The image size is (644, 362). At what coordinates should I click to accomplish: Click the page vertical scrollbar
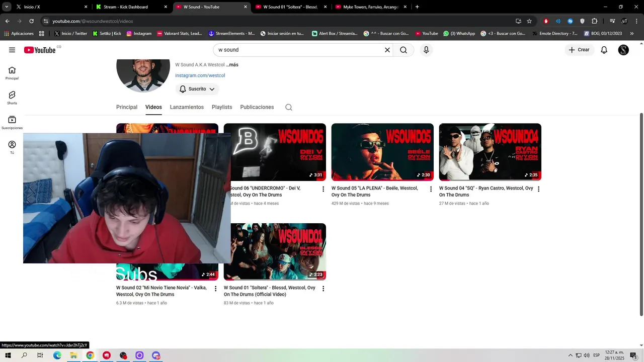click(x=641, y=215)
